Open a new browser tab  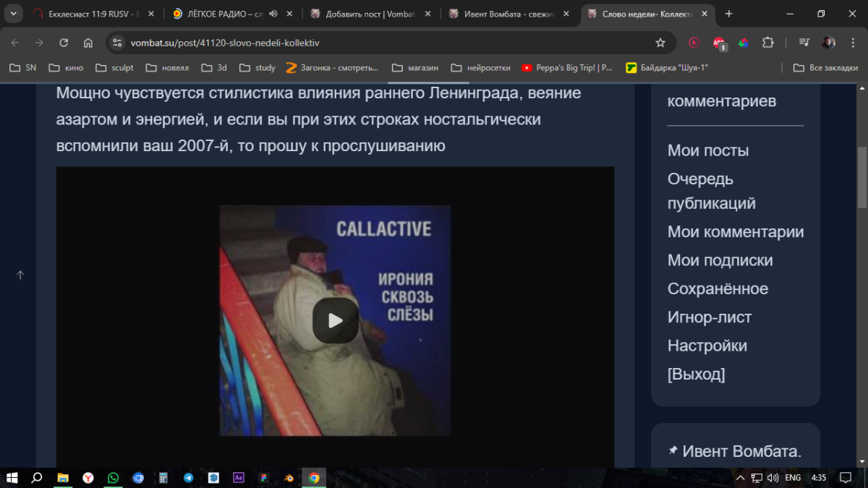pyautogui.click(x=728, y=14)
